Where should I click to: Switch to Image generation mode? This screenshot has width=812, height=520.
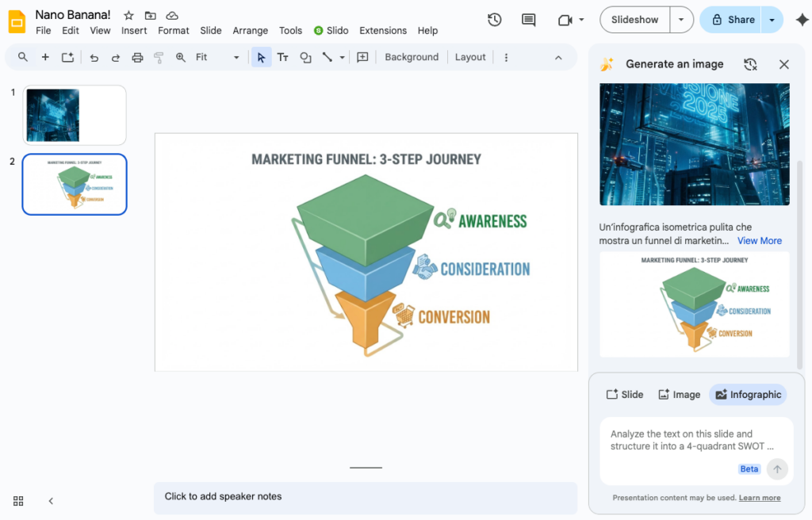tap(679, 395)
